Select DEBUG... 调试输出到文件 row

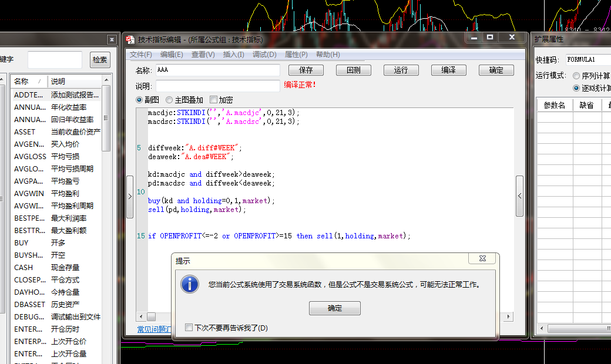coord(56,317)
